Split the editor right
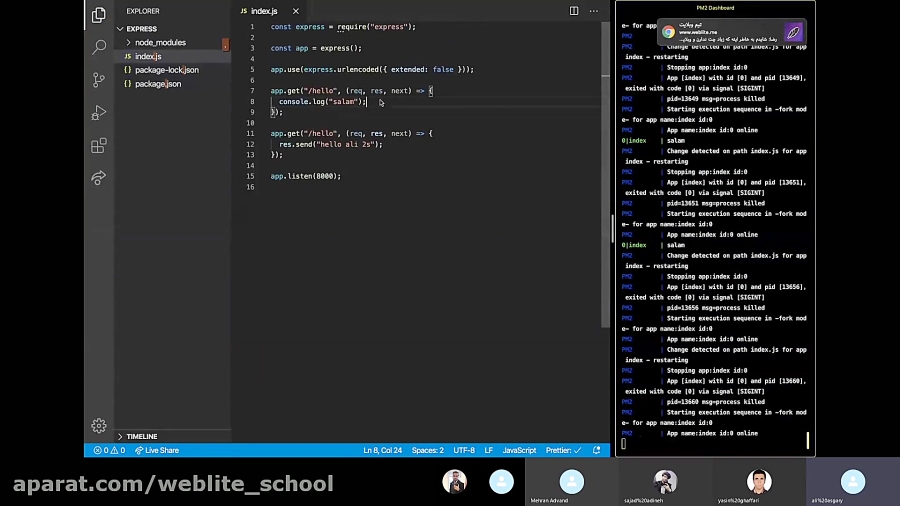This screenshot has width=900, height=506. coord(573,11)
